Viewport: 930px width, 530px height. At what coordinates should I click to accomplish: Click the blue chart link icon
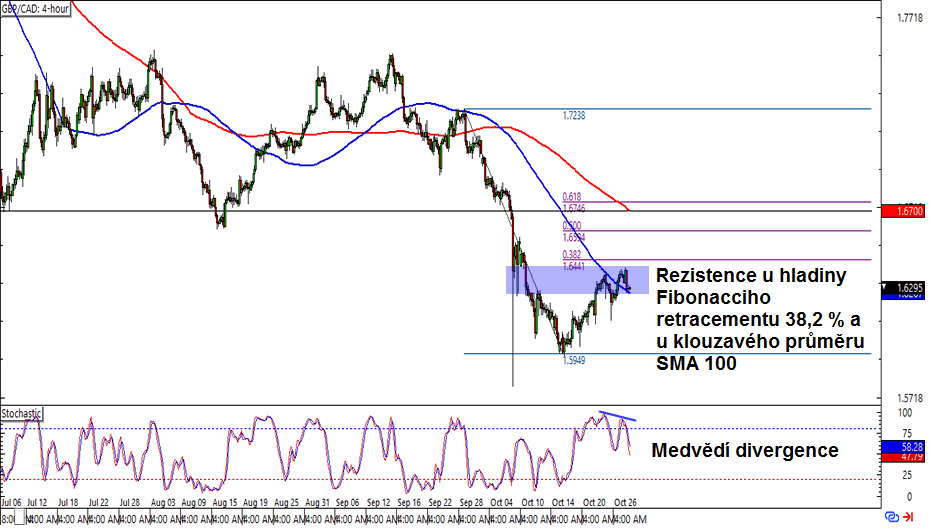point(891,517)
